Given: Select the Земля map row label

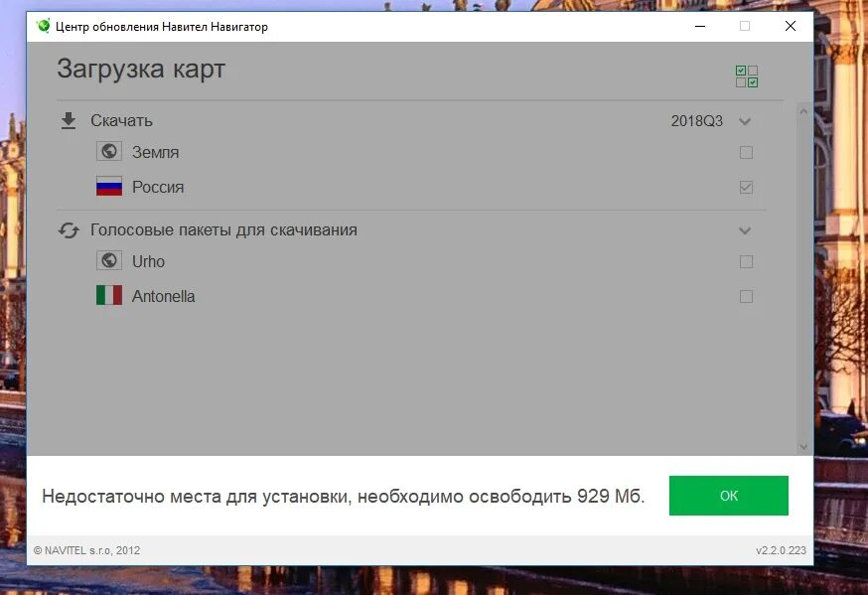Looking at the screenshot, I should tap(156, 152).
